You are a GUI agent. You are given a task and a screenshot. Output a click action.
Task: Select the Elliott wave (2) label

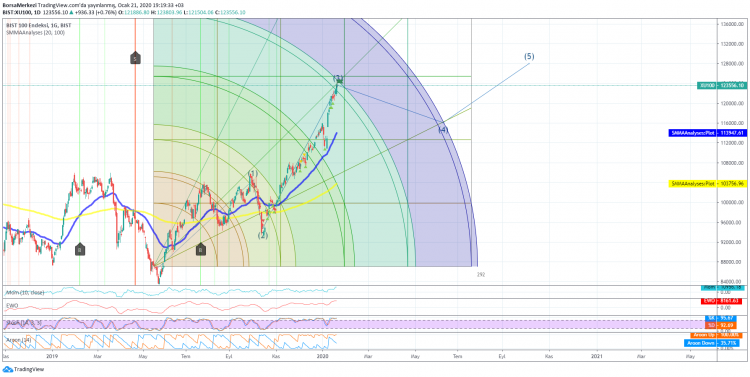click(x=263, y=235)
